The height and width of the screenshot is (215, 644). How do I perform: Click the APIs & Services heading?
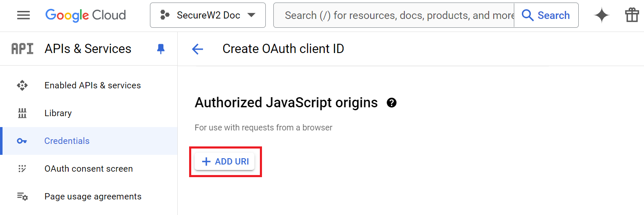click(88, 49)
